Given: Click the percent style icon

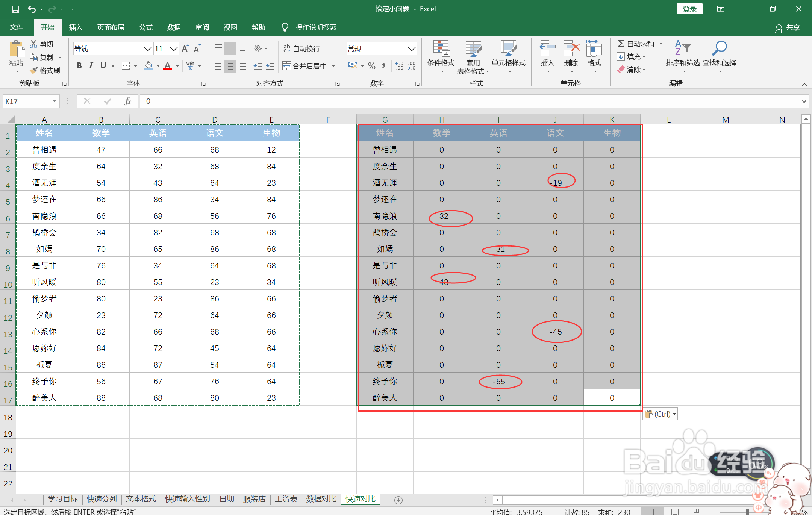Looking at the screenshot, I should pos(371,66).
